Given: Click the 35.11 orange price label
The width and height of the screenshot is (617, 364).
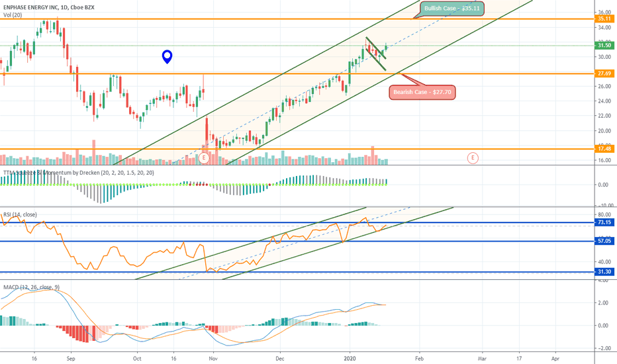Looking at the screenshot, I should point(604,19).
